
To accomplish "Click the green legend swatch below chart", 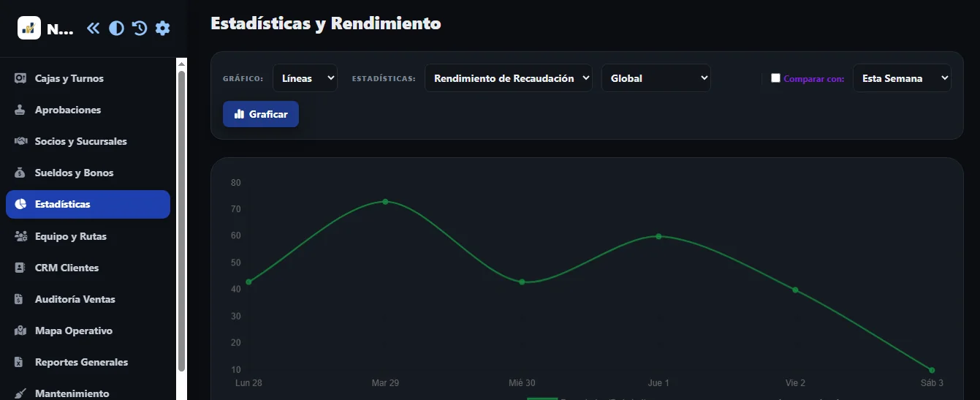I will coord(542,399).
